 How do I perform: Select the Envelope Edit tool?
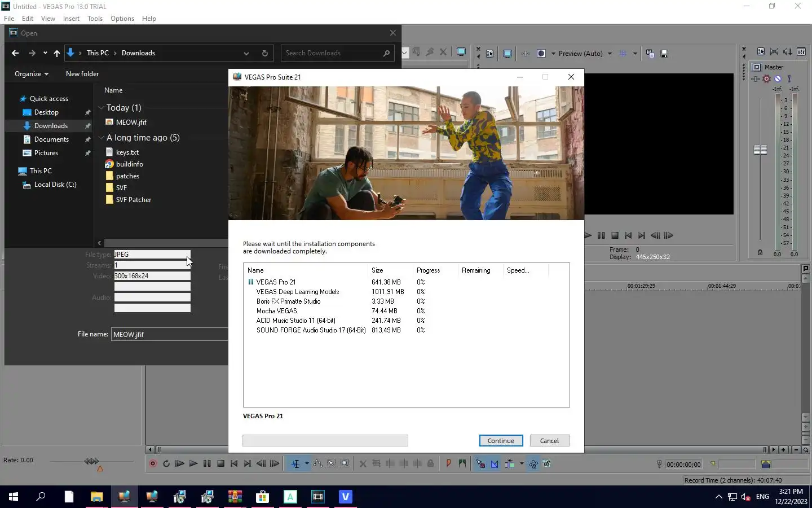[318, 464]
